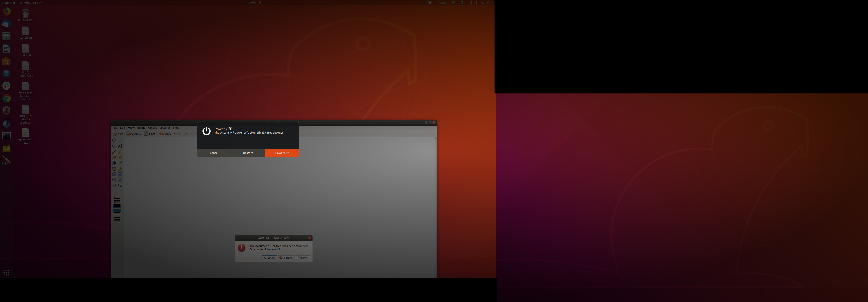Open the Image menu

click(x=141, y=128)
